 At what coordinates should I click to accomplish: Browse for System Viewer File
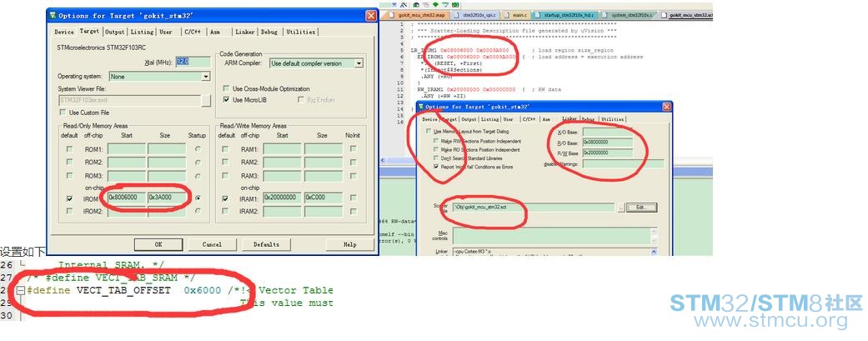(206, 100)
